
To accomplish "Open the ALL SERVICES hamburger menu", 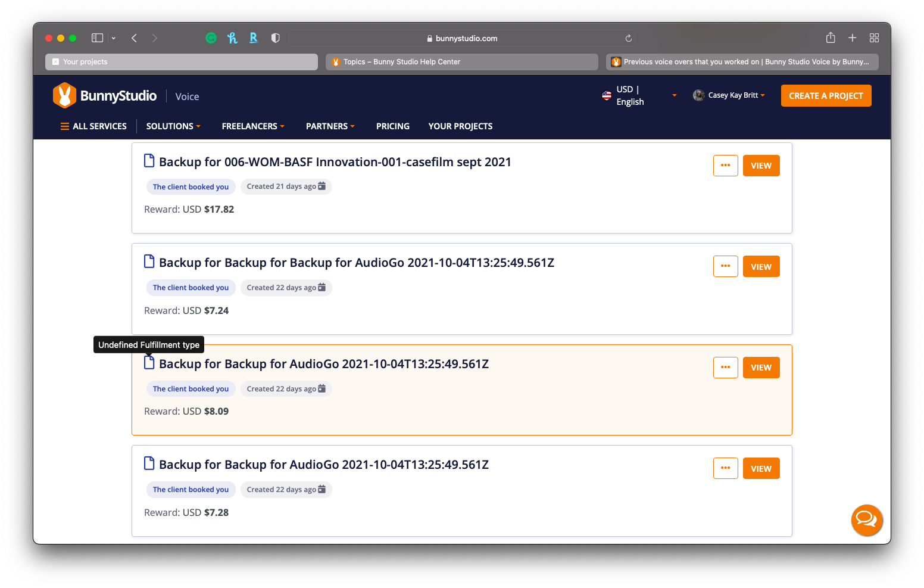I will [93, 126].
